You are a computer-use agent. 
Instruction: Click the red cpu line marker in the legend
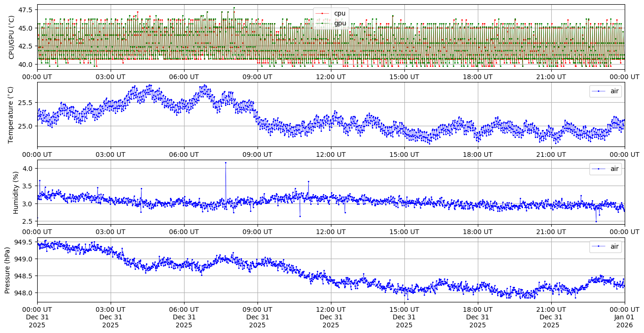tap(322, 13)
